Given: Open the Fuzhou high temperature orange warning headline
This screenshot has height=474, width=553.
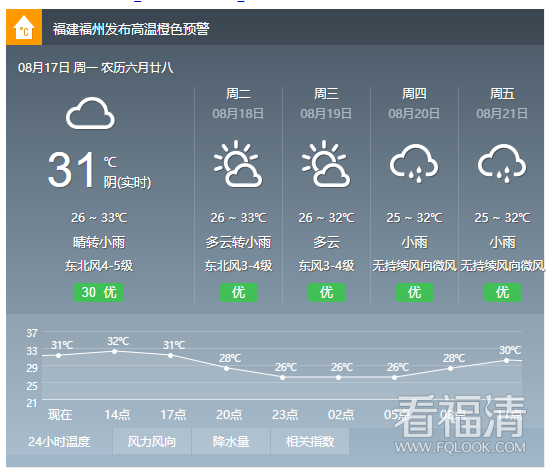Looking at the screenshot, I should [131, 29].
